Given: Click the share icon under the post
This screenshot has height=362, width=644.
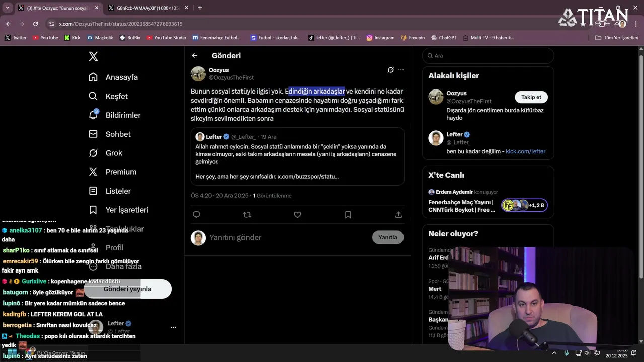Looking at the screenshot, I should pos(398,215).
